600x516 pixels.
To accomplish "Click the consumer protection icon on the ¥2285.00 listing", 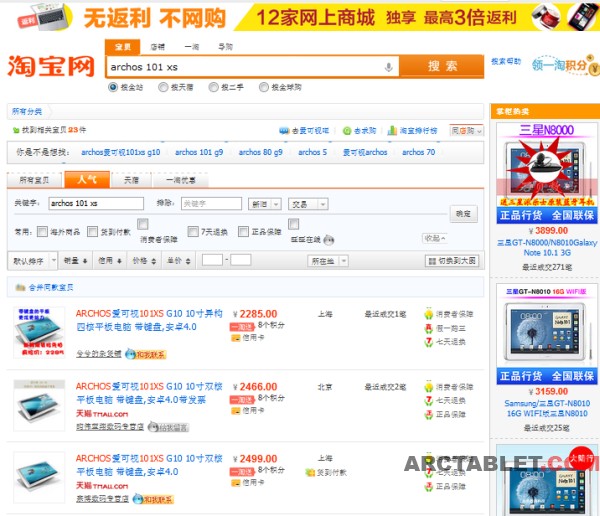I will (429, 314).
